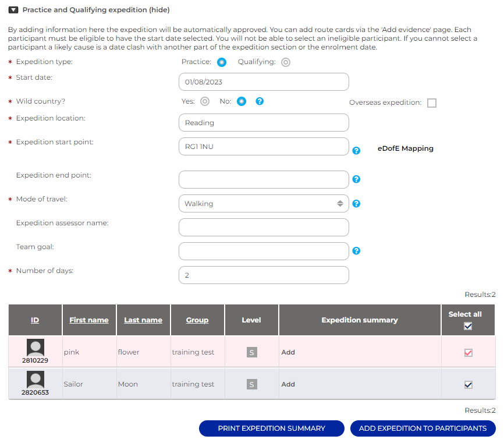Click ADD EXPEDITION TO PARTICIPANTS
The height and width of the screenshot is (443, 504).
(x=423, y=428)
